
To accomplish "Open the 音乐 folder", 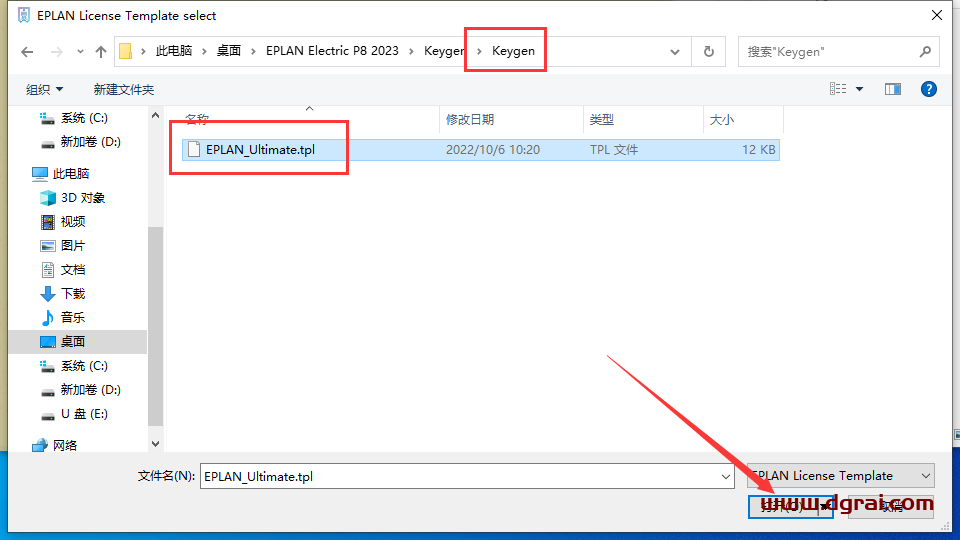I will click(63, 318).
